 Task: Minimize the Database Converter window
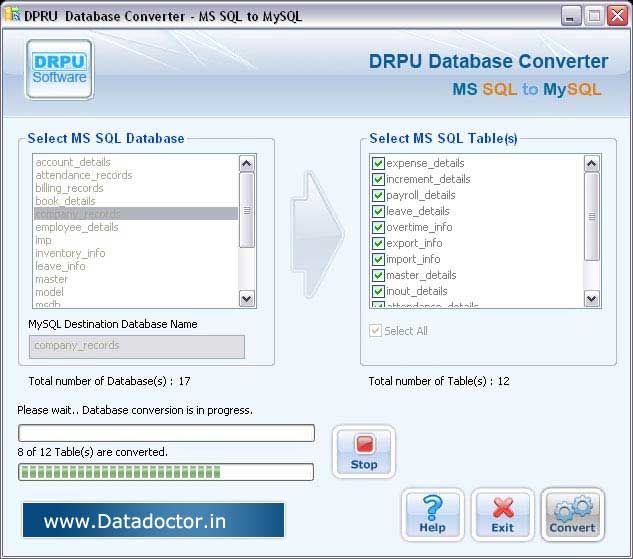[x=571, y=16]
